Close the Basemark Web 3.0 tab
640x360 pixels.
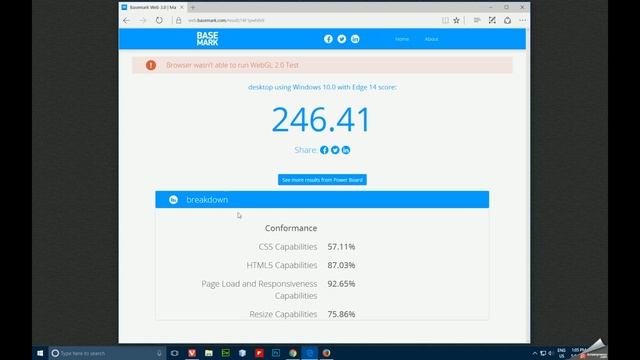point(182,7)
